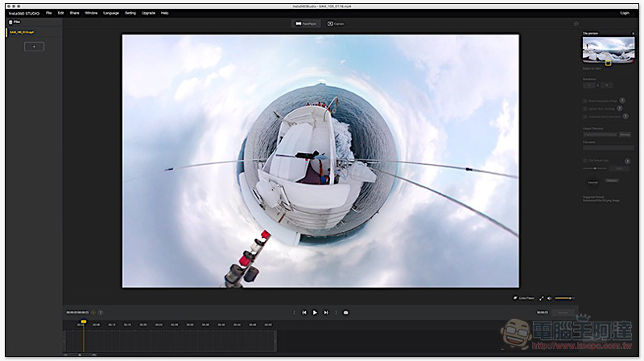
Task: Enable the bottom logo checkbox
Action: pyautogui.click(x=584, y=161)
